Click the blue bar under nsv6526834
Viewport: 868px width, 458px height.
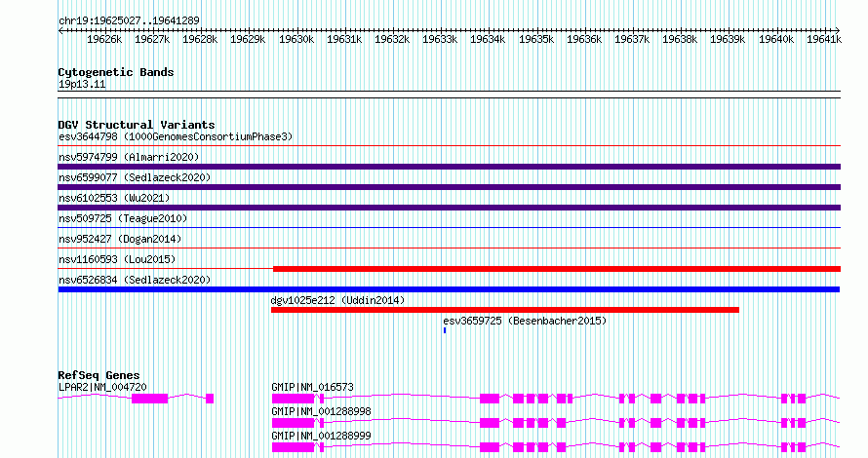pyautogui.click(x=449, y=289)
